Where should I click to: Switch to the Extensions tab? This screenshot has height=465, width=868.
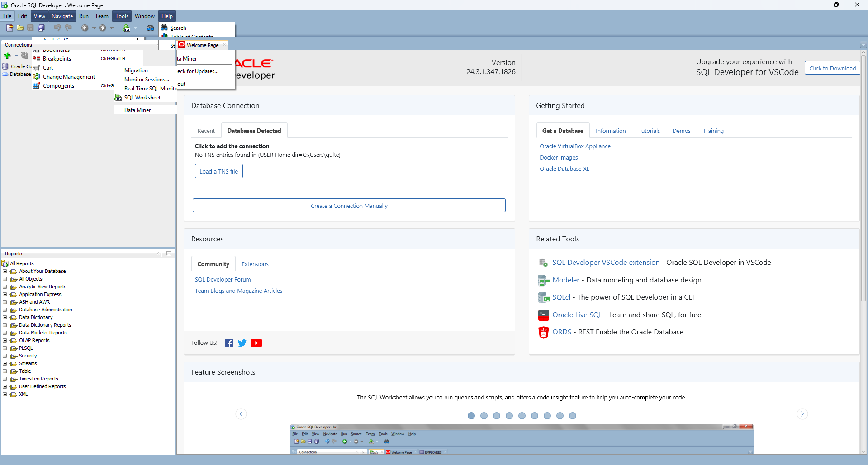coord(255,264)
